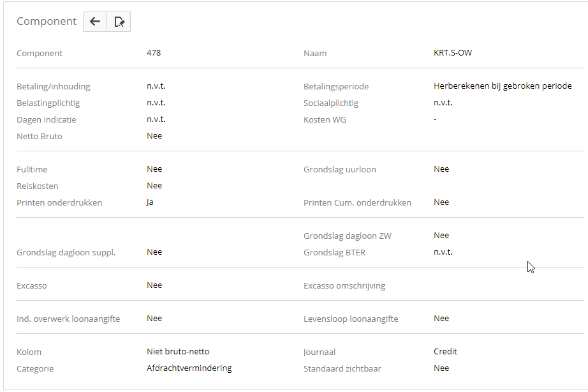588x392 pixels.
Task: Click the Grondslag uurloon label
Action: (x=340, y=169)
